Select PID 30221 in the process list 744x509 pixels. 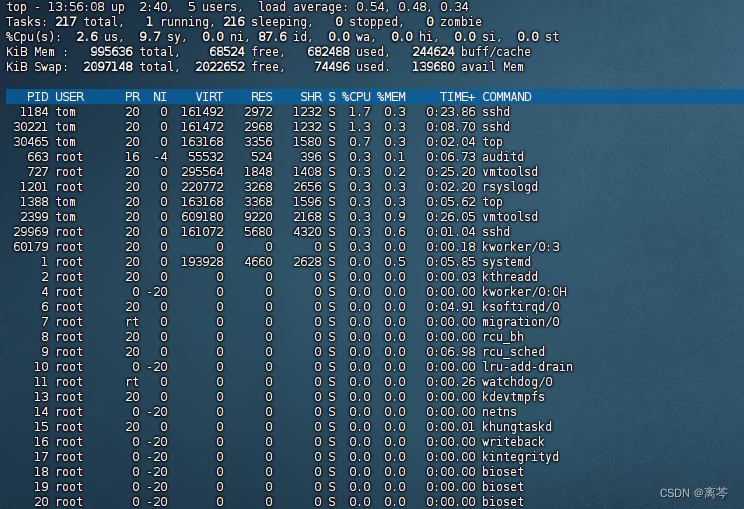click(x=31, y=127)
